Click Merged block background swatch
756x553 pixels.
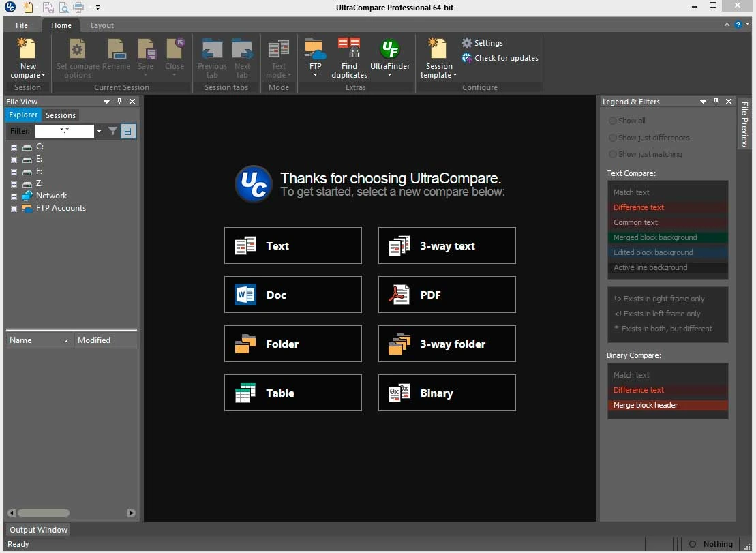(668, 237)
